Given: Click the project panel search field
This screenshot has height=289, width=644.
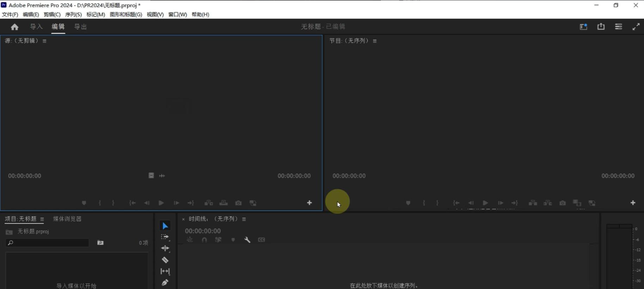Looking at the screenshot, I should point(48,243).
